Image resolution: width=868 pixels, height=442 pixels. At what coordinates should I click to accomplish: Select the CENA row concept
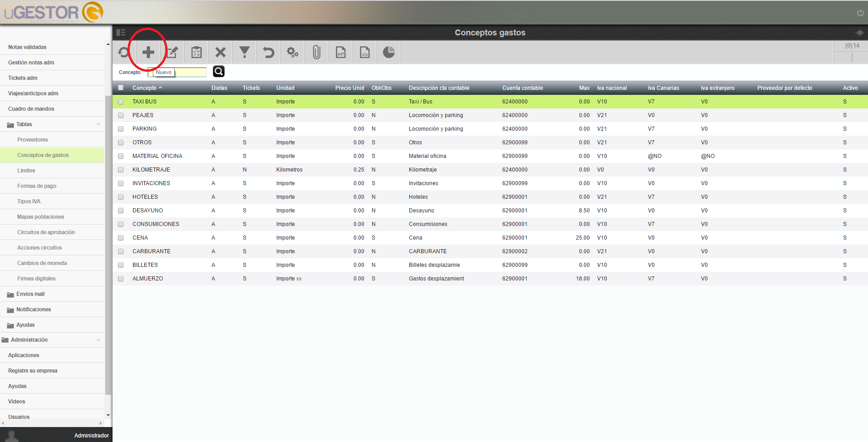140,238
